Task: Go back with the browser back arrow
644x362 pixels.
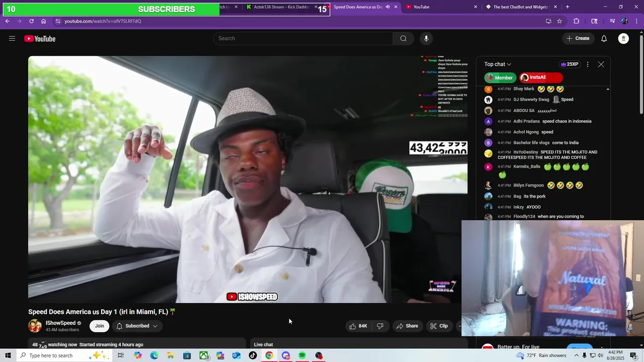Action: pyautogui.click(x=7, y=21)
